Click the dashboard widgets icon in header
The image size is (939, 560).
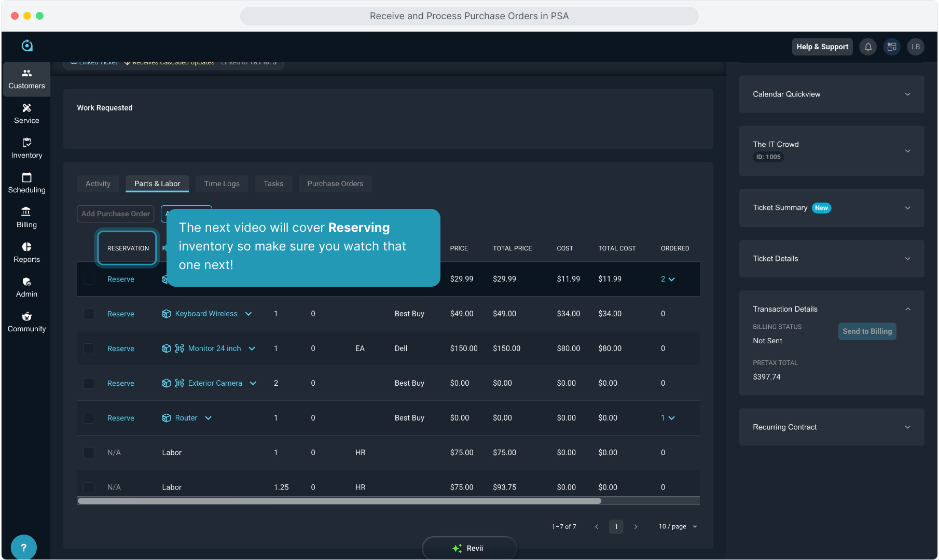coord(892,47)
